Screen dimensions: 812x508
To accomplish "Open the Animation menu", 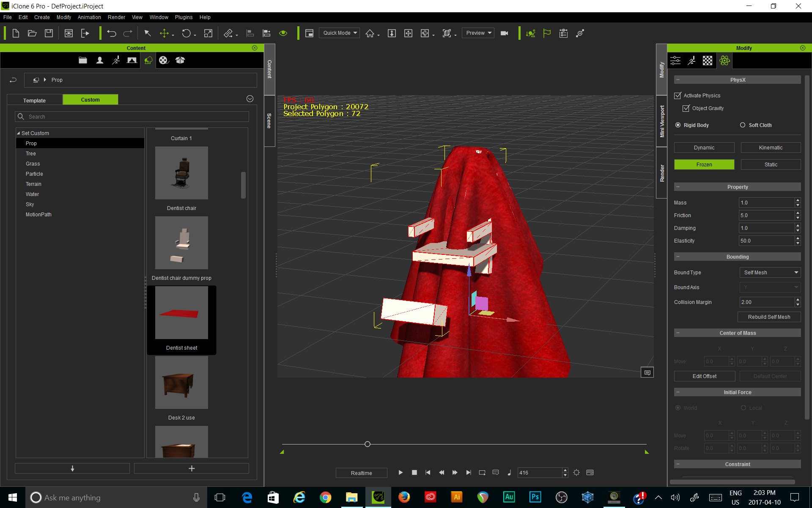I will click(89, 17).
